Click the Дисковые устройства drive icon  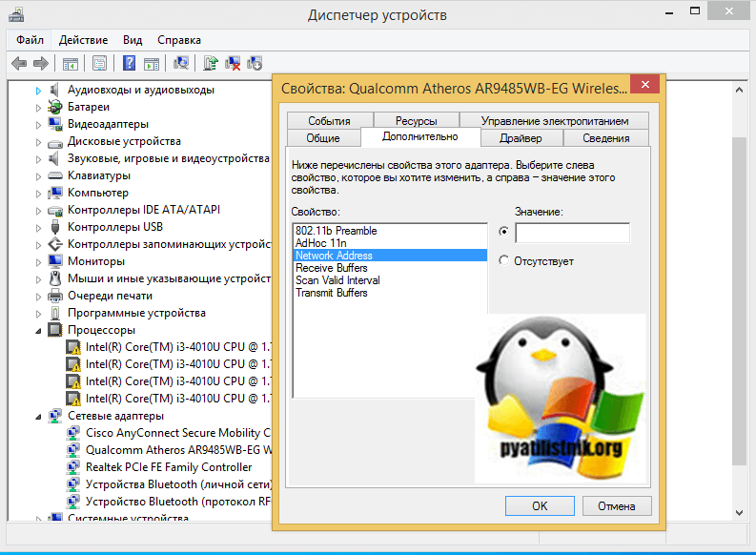(55, 143)
